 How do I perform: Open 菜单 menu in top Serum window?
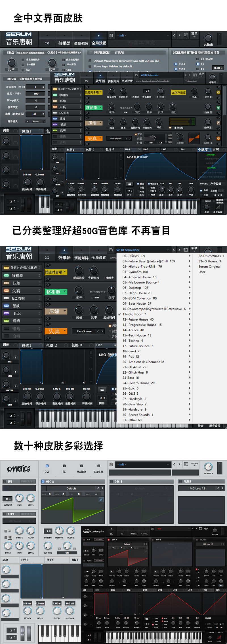[x=194, y=35]
